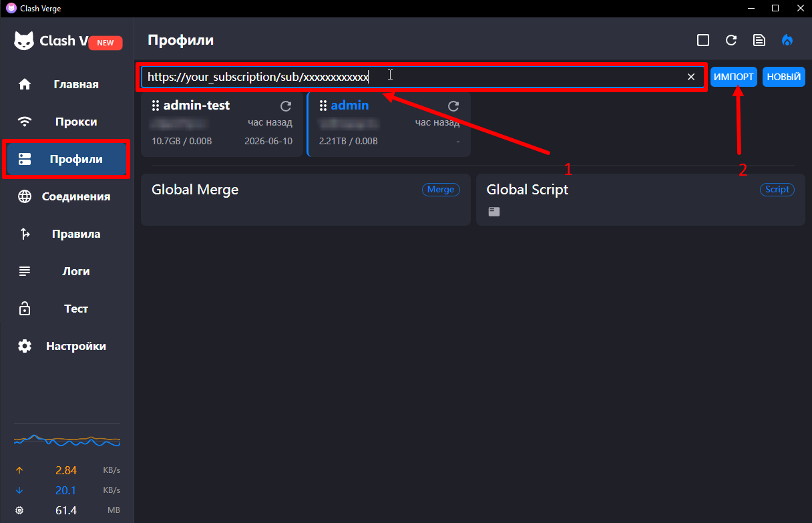The image size is (812, 523).
Task: Open the Соединения page
Action: point(67,196)
